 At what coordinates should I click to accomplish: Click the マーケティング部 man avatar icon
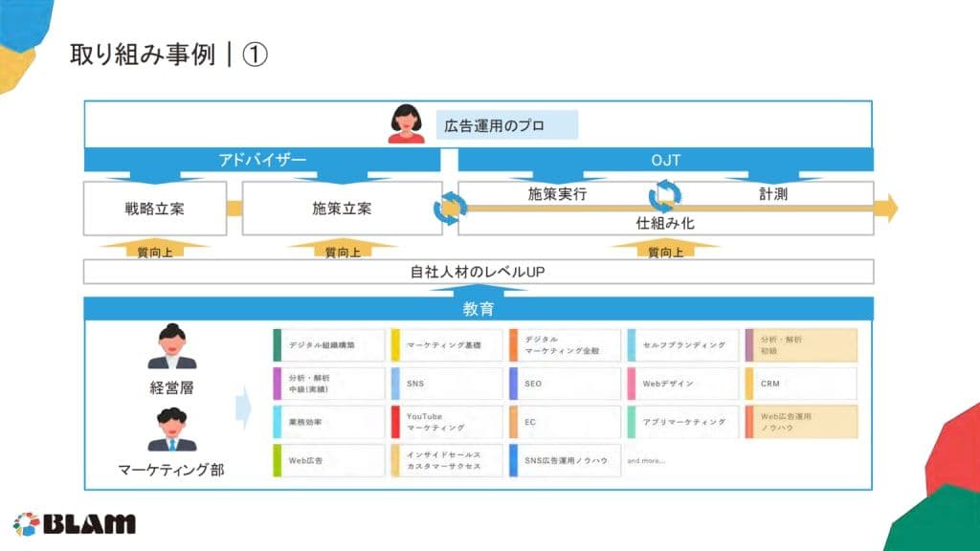coord(172,430)
